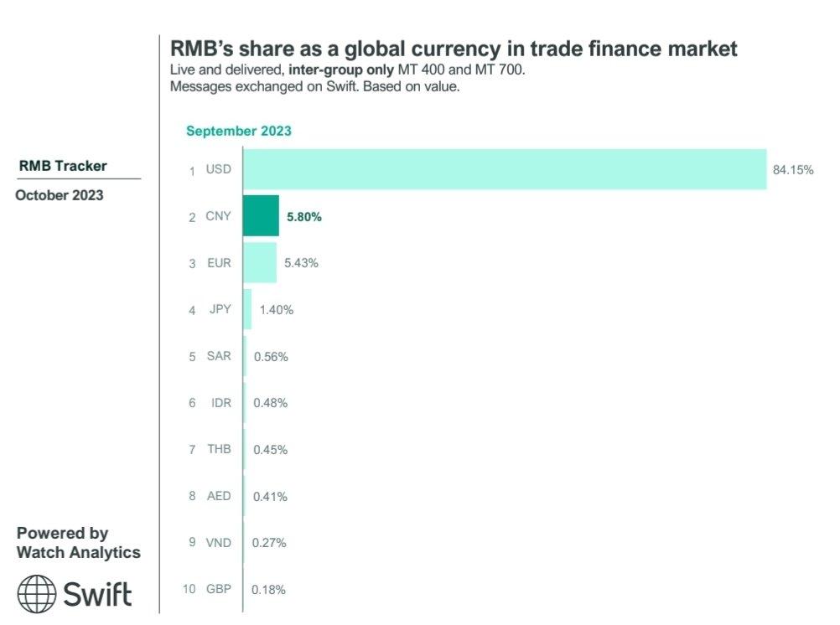
Task: Click the VND 0.27% value
Action: pos(269,543)
